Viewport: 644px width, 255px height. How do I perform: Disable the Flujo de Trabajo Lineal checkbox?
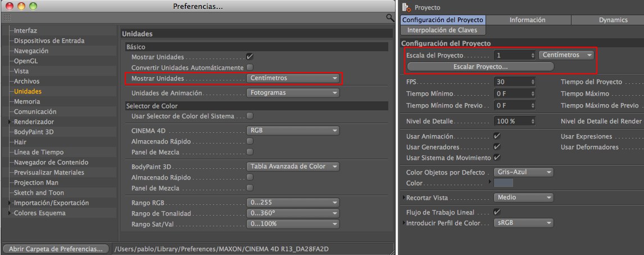coord(497,212)
